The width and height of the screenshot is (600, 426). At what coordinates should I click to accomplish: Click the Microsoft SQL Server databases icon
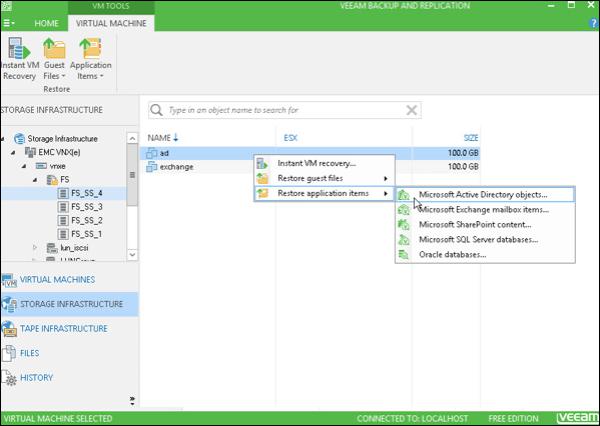click(404, 240)
